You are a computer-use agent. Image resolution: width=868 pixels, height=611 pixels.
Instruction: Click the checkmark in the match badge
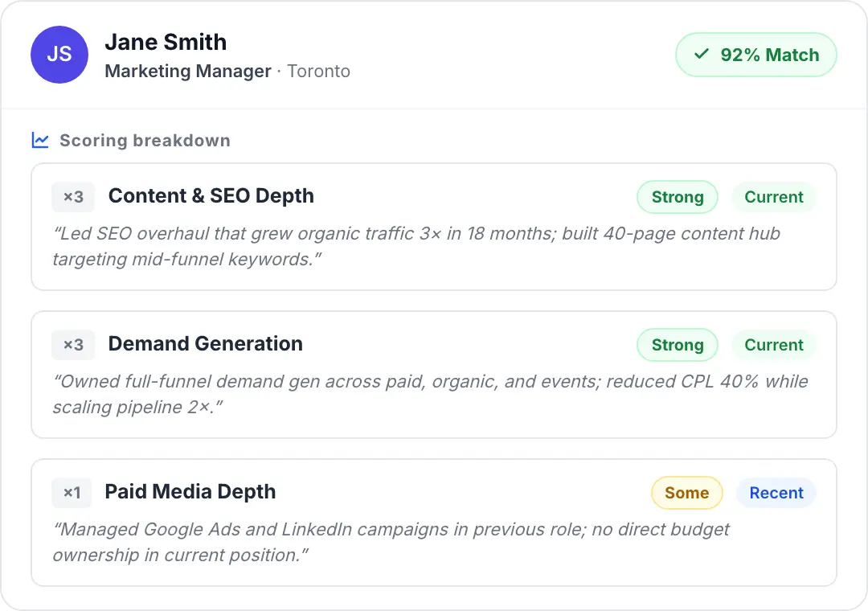coord(702,55)
